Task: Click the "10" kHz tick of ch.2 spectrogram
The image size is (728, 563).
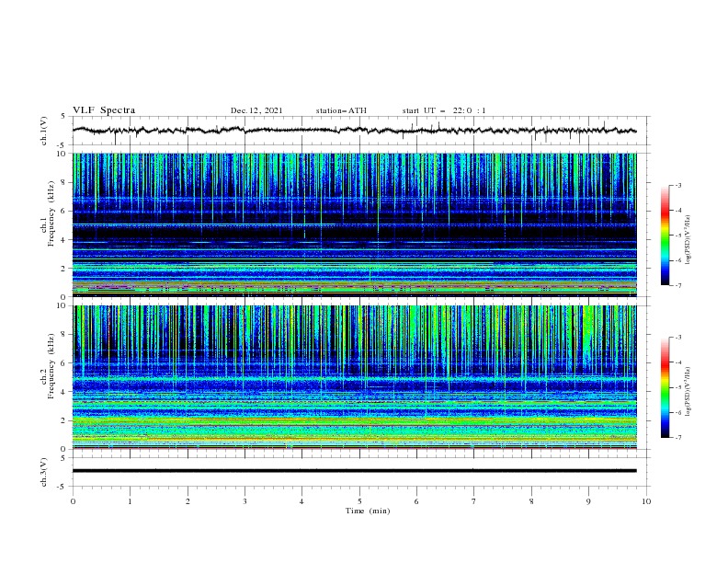Action: (62, 305)
